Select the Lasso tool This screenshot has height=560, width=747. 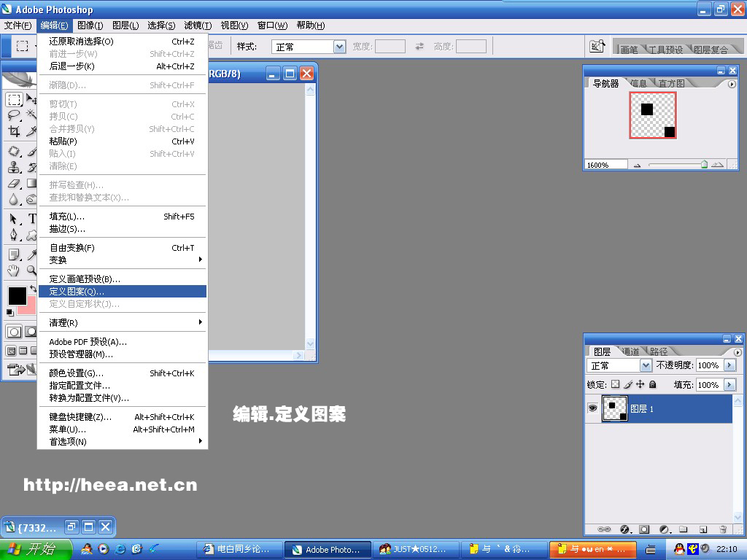15,115
